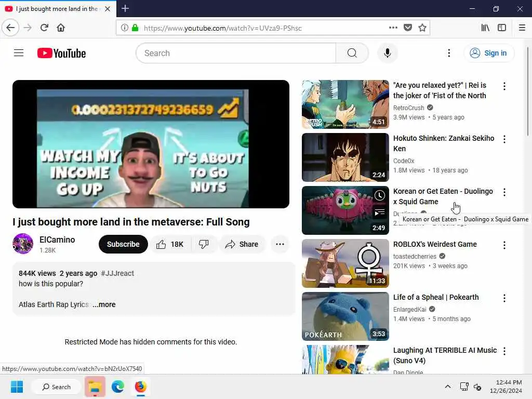
Task: Switch to Firefox taskbar icon
Action: pos(140,387)
